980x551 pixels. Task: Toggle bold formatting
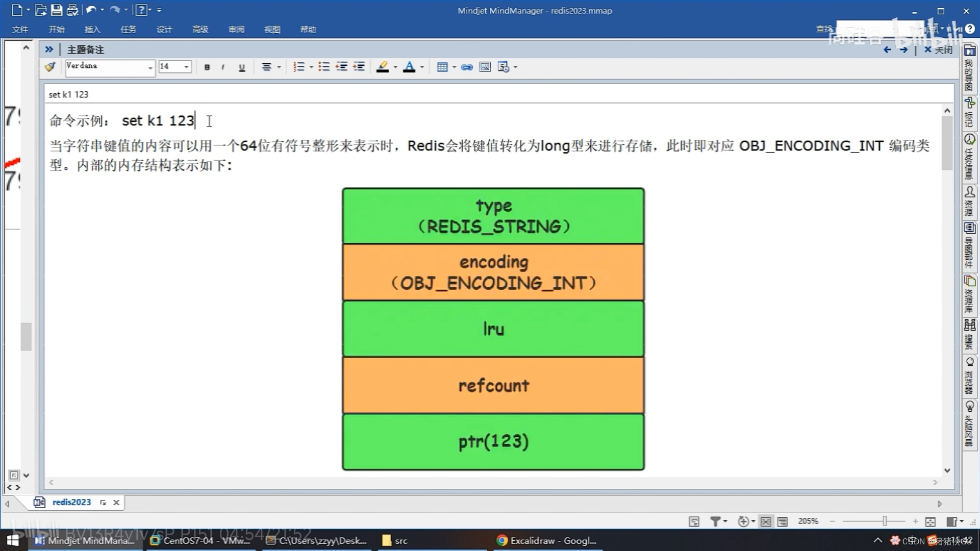pyautogui.click(x=207, y=67)
